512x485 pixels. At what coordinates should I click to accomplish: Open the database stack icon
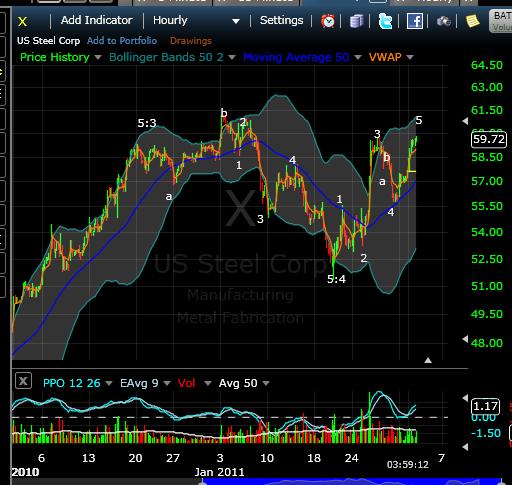tap(356, 21)
